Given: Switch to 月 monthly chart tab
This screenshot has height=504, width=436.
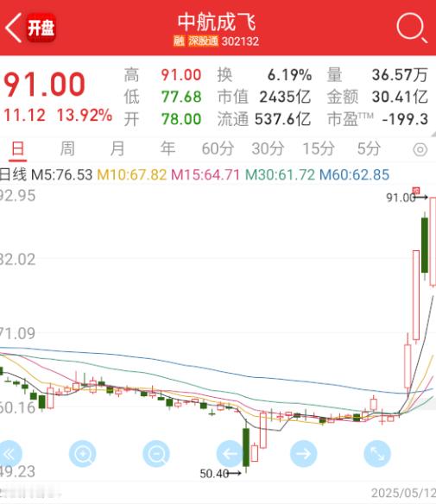Looking at the screenshot, I should click(117, 148).
